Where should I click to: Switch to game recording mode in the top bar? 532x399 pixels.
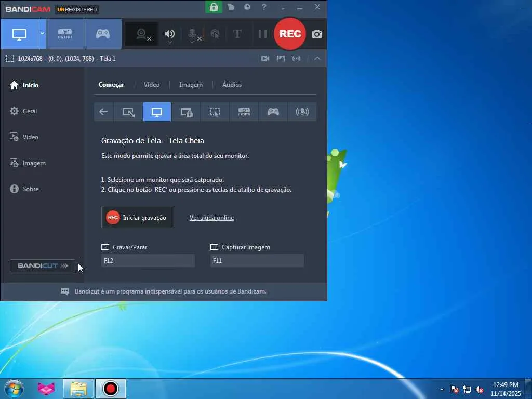point(103,34)
